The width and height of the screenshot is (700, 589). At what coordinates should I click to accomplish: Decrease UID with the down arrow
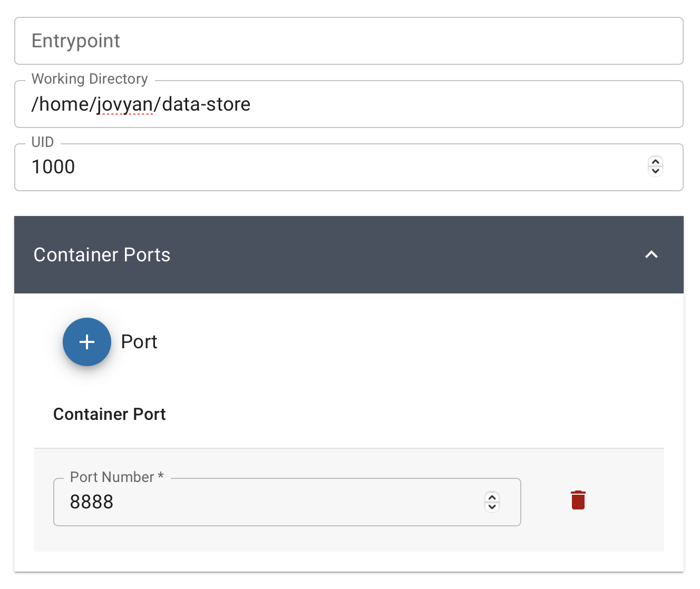point(655,171)
